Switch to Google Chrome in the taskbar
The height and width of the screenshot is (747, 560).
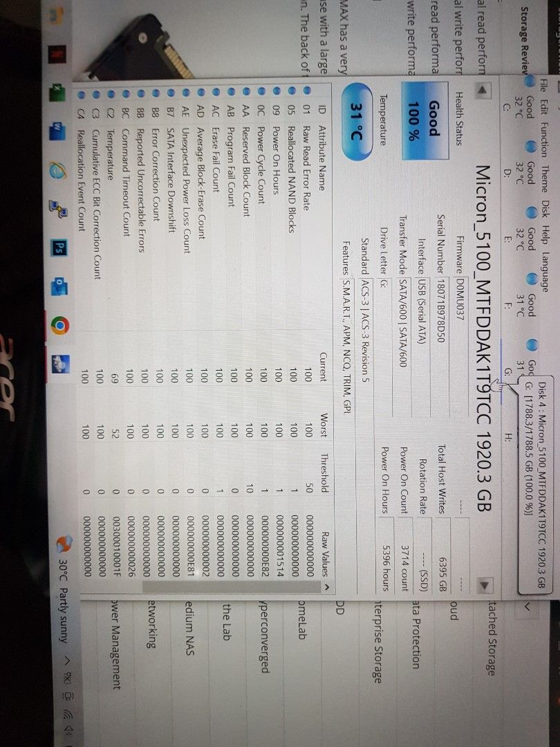click(60, 326)
